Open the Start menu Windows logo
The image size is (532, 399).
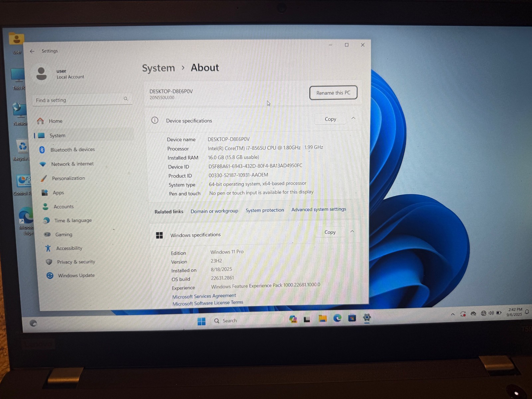click(x=201, y=321)
